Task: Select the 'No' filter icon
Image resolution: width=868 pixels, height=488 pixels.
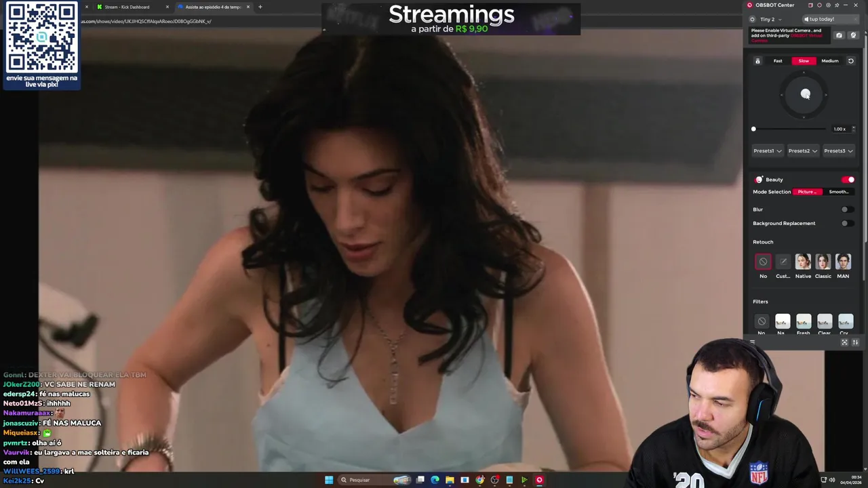Action: (762, 321)
